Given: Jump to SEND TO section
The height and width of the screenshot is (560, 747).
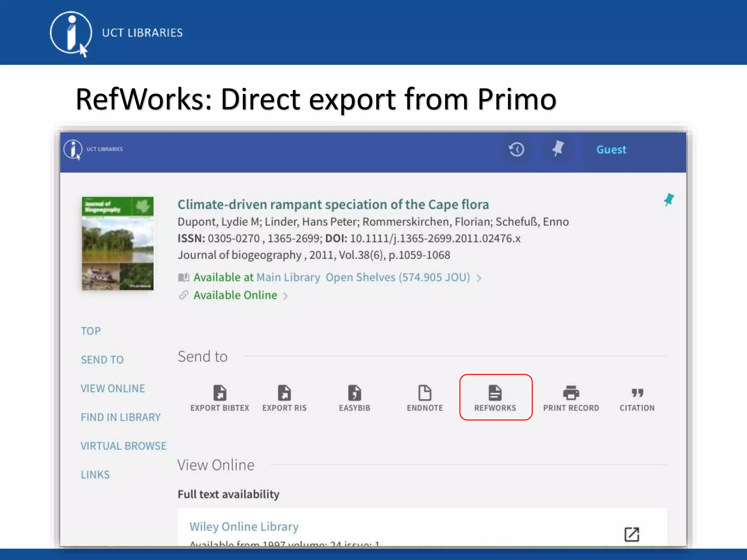Looking at the screenshot, I should (102, 360).
